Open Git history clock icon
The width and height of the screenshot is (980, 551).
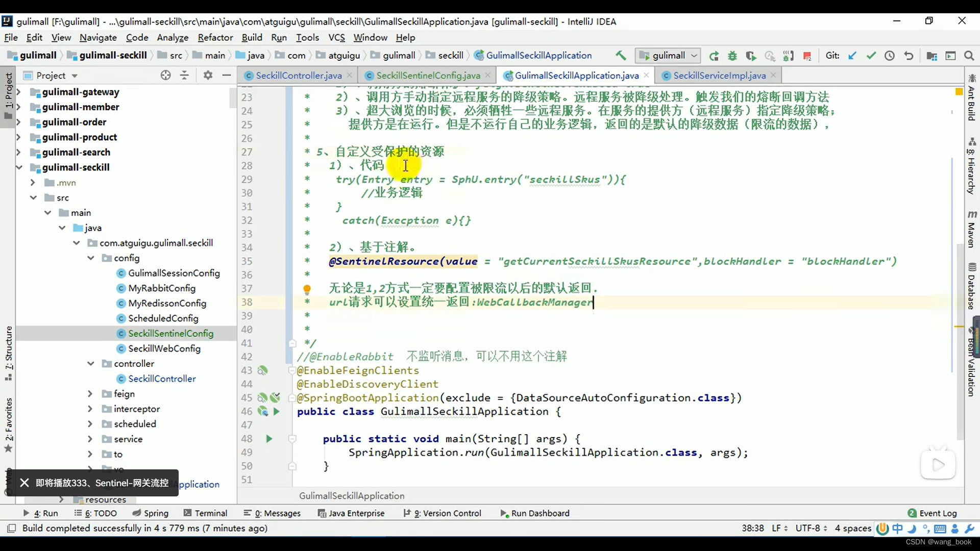click(x=890, y=56)
